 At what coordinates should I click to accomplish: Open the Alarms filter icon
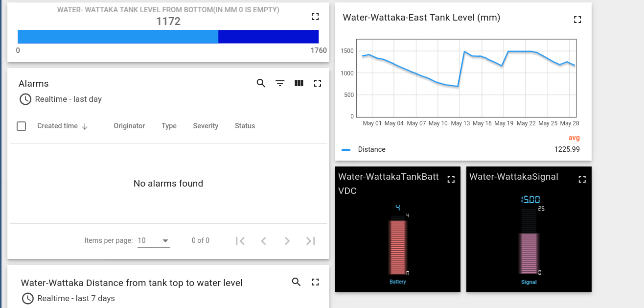coord(280,83)
